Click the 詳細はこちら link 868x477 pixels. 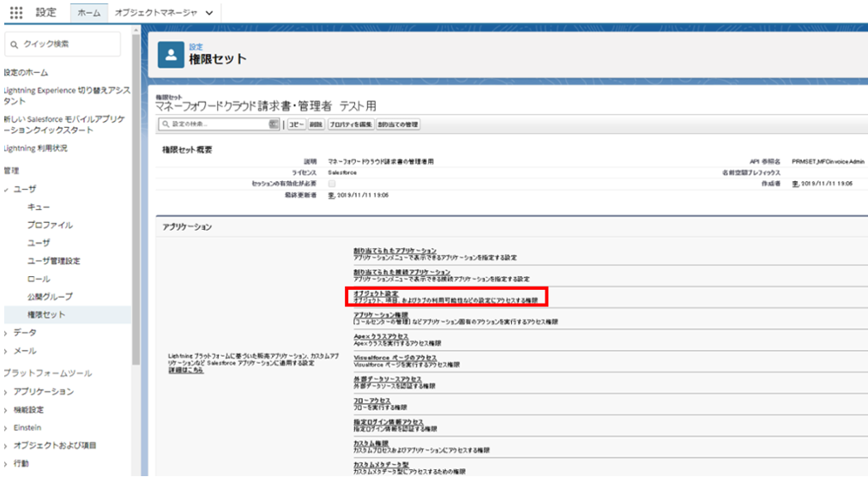tap(186, 370)
